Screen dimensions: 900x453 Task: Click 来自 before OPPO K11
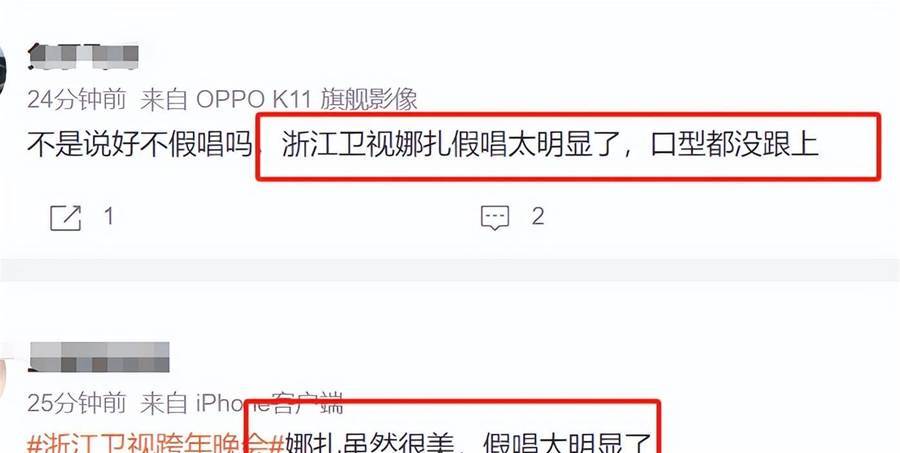click(164, 100)
